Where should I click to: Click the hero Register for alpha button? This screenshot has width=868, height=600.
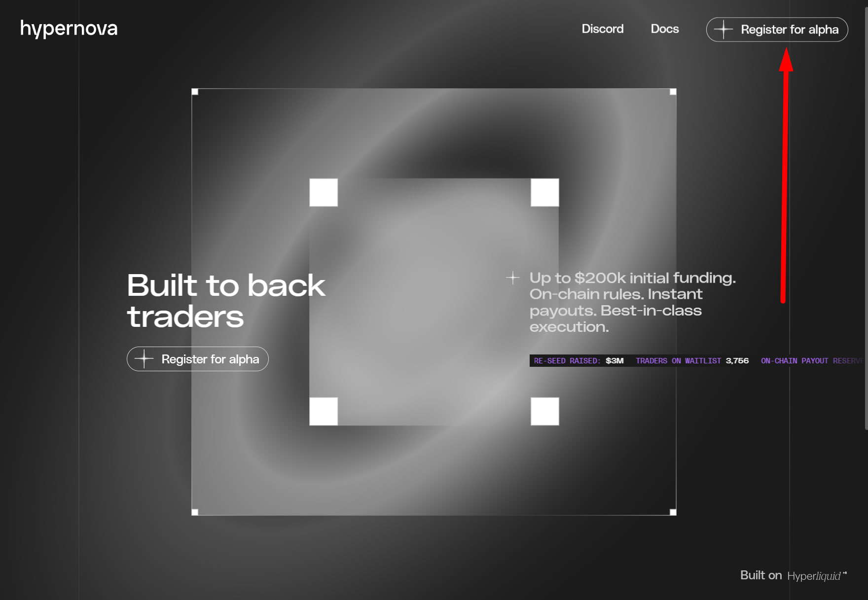click(x=198, y=359)
